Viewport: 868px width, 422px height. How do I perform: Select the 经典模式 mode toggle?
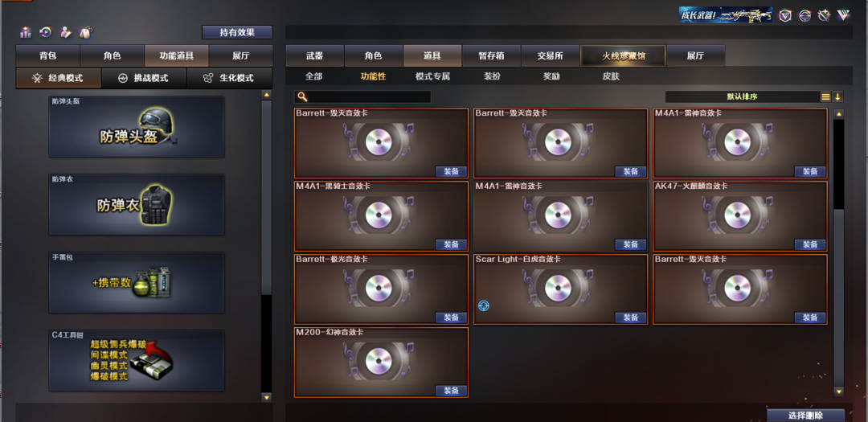tap(59, 78)
